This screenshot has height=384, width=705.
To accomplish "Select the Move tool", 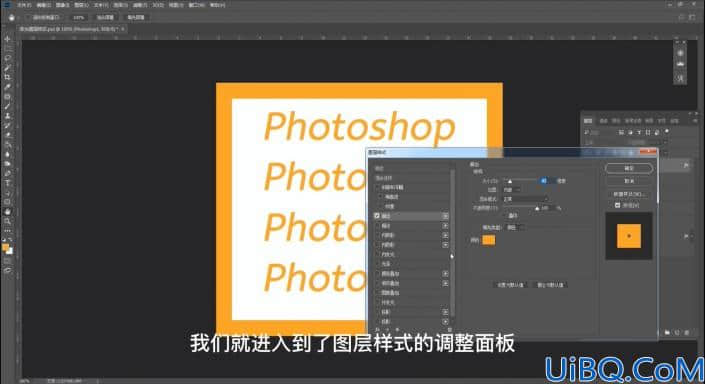I will point(7,39).
